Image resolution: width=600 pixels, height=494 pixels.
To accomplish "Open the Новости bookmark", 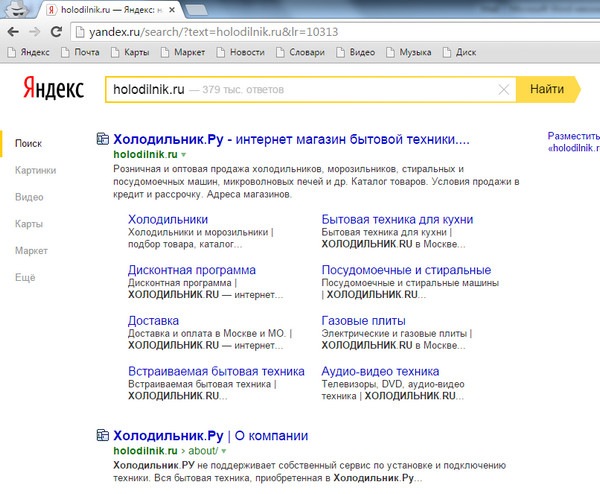I will [240, 52].
